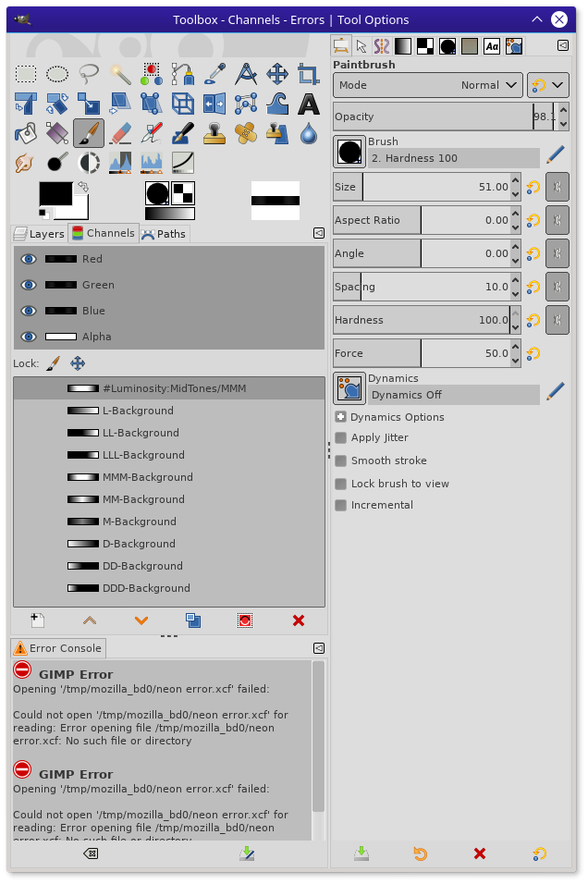Viewport: 588px width, 884px height.
Task: Select the Ellipse Select tool
Action: (x=57, y=74)
